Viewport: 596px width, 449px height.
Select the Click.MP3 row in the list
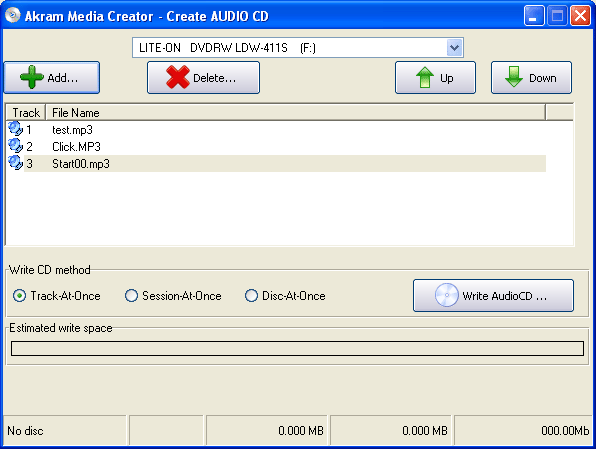click(x=277, y=146)
